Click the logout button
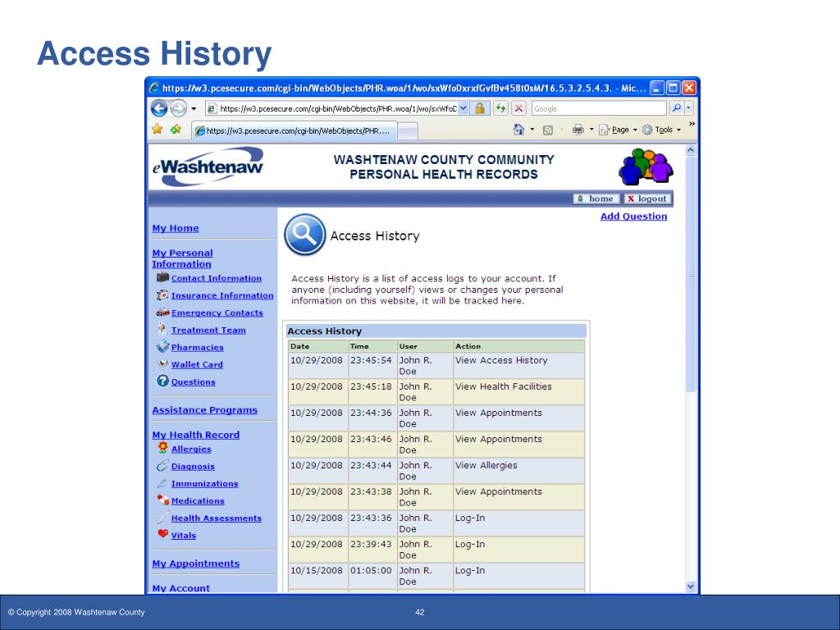Screen dimensions: 840x630 [646, 199]
